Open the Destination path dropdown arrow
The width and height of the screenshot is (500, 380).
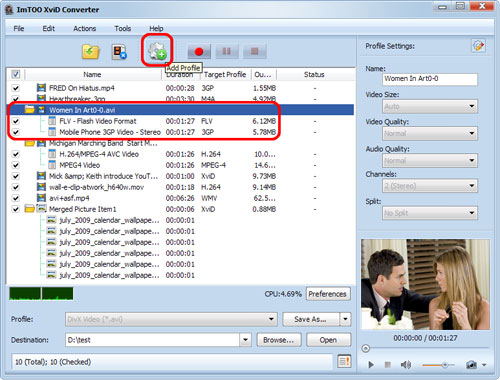[x=245, y=340]
